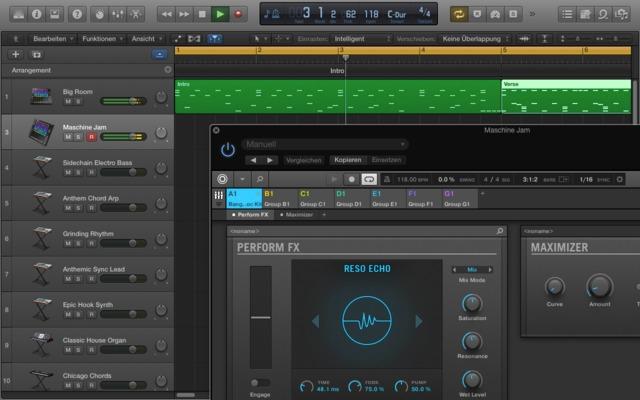Open the Funktionen menu
This screenshot has width=640, height=400.
(102, 39)
